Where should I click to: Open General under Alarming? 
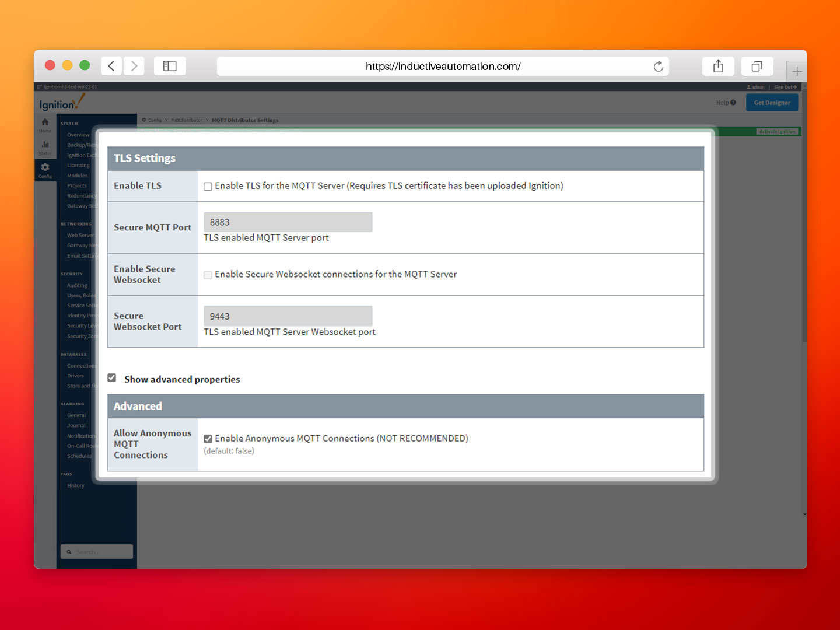pyautogui.click(x=76, y=415)
